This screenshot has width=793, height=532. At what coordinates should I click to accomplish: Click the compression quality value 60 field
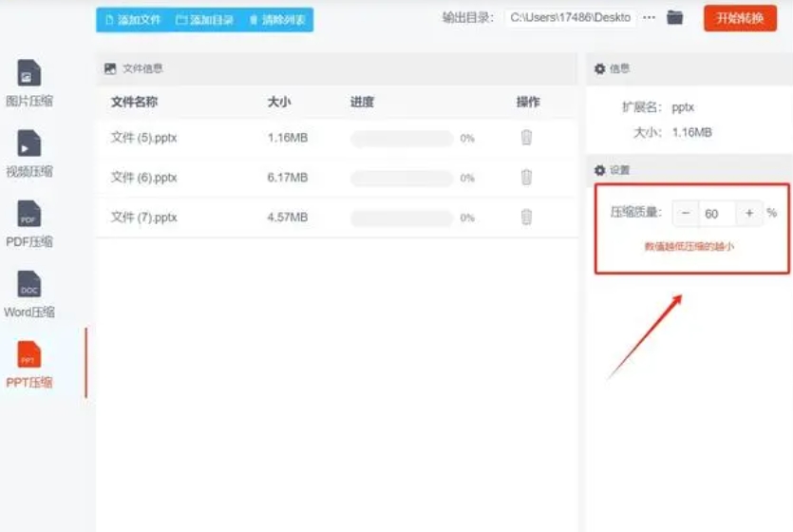point(717,213)
